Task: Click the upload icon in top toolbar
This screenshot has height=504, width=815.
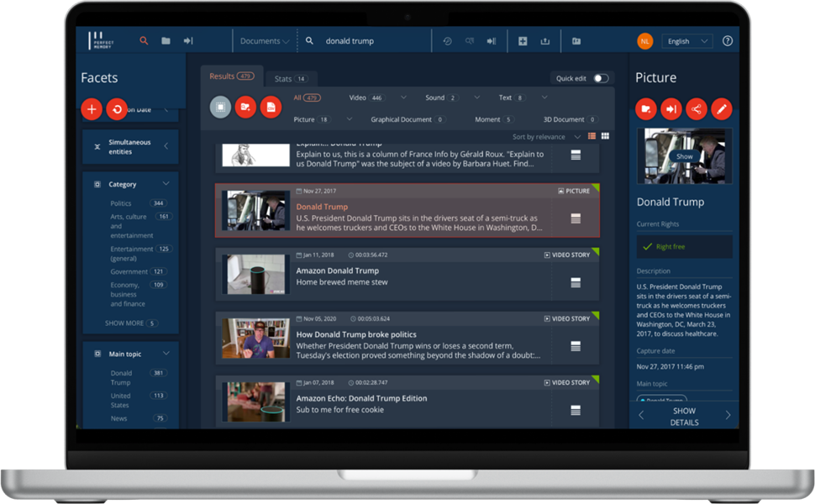Action: (544, 41)
